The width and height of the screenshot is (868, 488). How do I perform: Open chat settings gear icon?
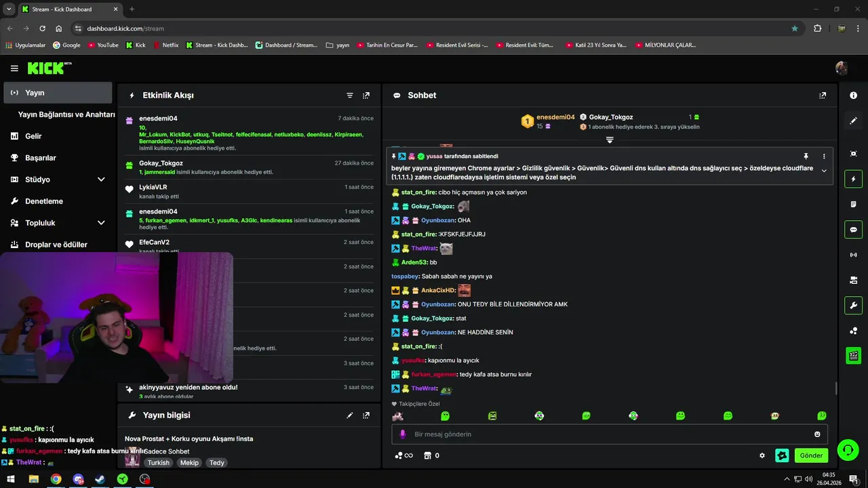coord(762,455)
